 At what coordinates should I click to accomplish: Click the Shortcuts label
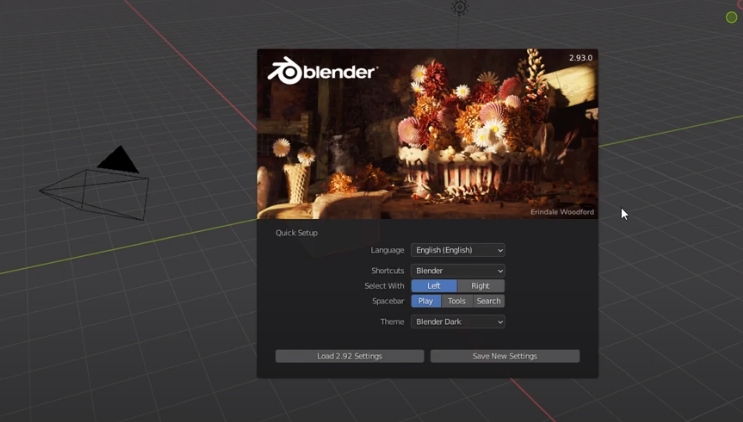388,270
